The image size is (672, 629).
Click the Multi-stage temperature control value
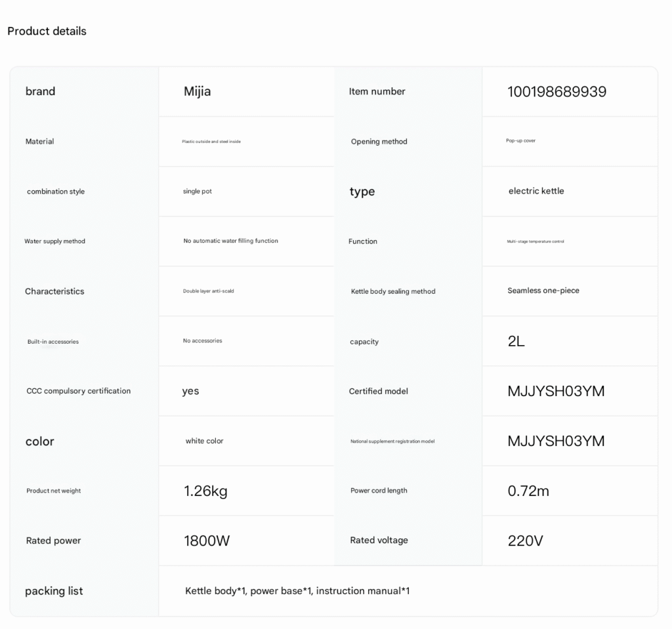(535, 241)
